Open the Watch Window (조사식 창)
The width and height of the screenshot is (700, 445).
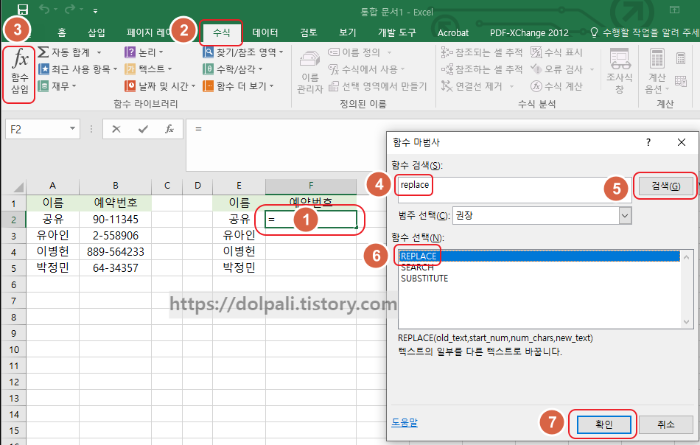[x=620, y=71]
